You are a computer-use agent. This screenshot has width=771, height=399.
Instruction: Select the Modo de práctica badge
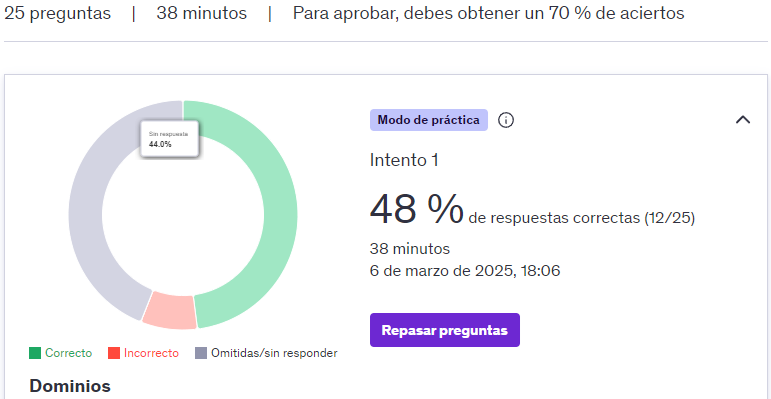tap(429, 120)
